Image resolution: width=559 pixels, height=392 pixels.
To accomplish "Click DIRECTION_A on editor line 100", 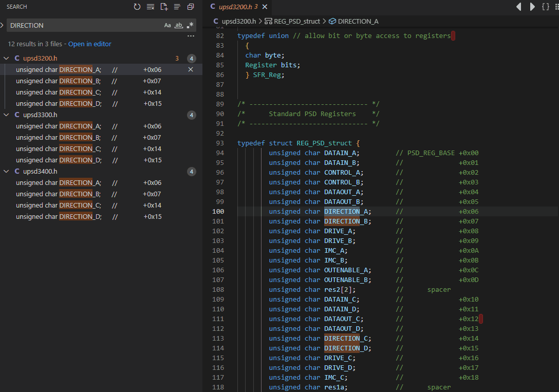I will click(x=346, y=211).
